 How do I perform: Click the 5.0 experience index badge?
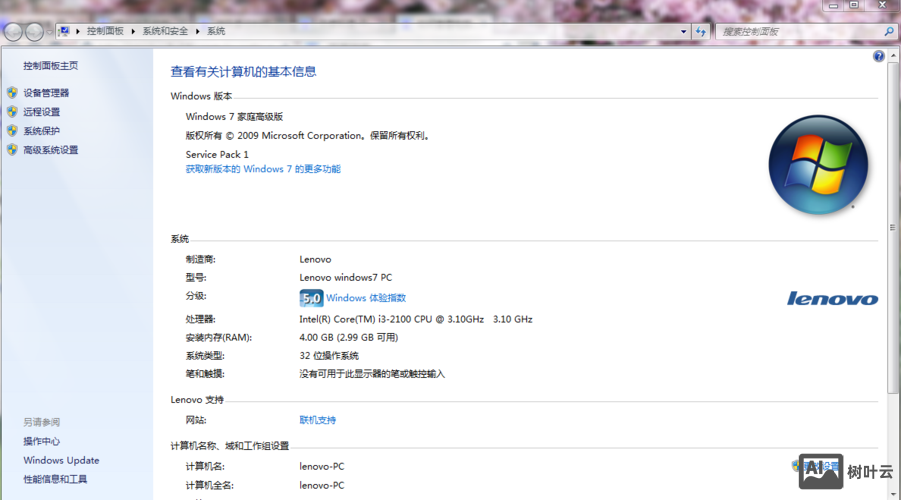(x=311, y=298)
